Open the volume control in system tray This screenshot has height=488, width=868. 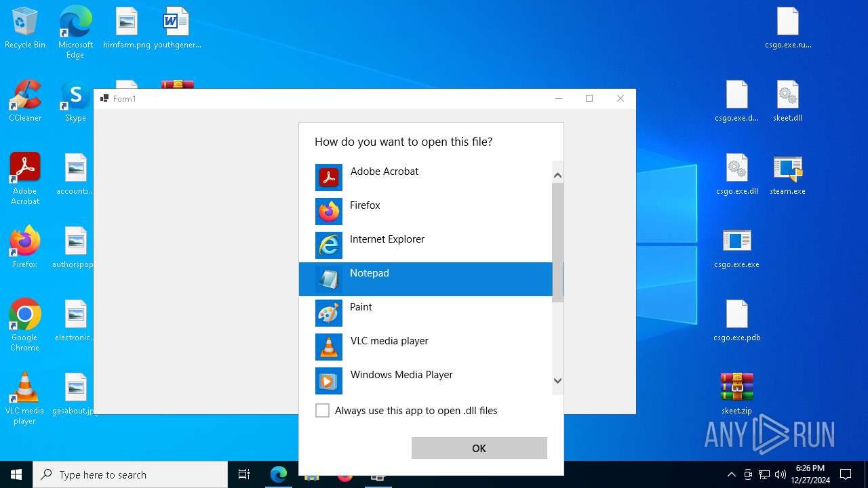click(781, 474)
